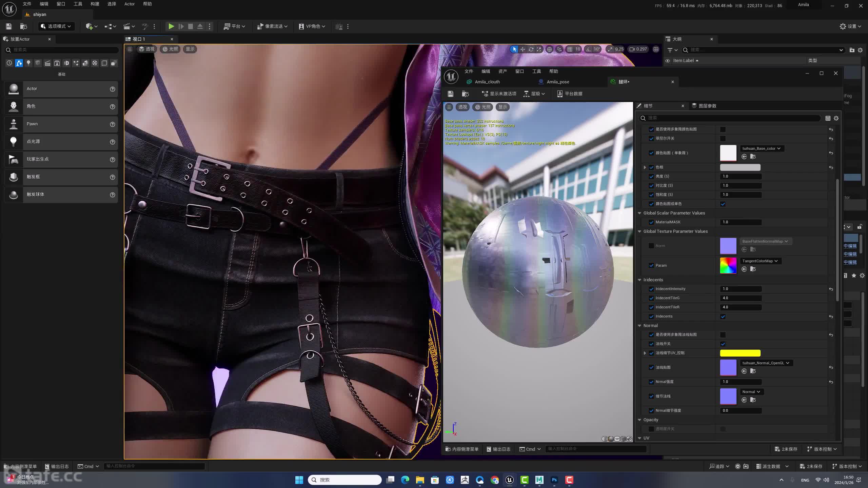The height and width of the screenshot is (488, 868).
Task: Save the material instance in editor window
Action: pos(450,94)
